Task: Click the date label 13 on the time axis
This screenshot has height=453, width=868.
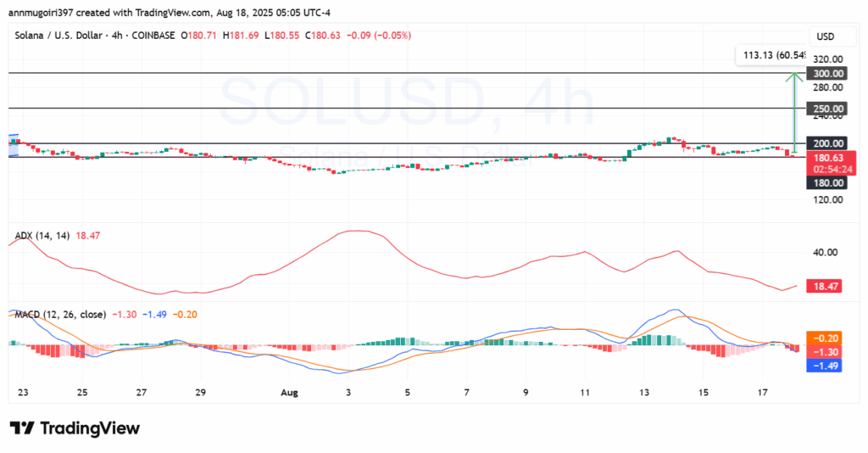Action: [x=644, y=392]
